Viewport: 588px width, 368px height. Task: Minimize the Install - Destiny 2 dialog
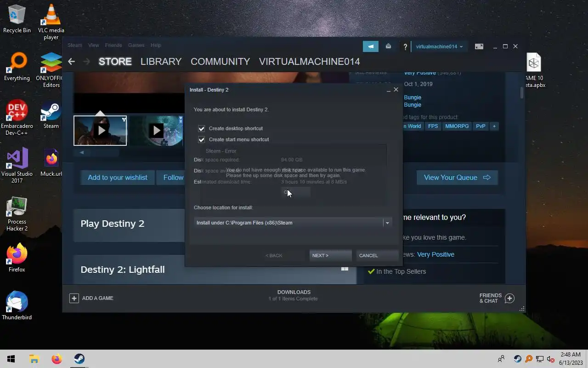tap(389, 90)
